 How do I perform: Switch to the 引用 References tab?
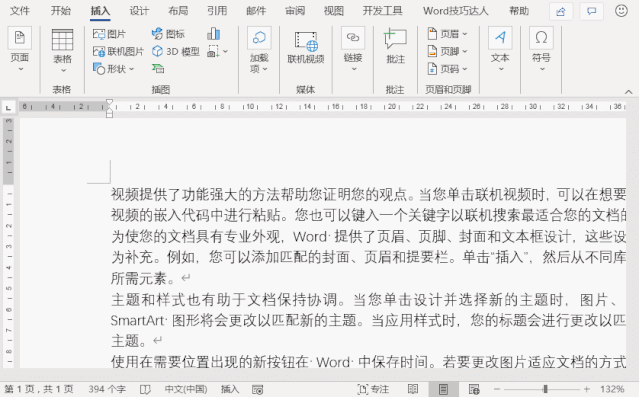pos(217,11)
